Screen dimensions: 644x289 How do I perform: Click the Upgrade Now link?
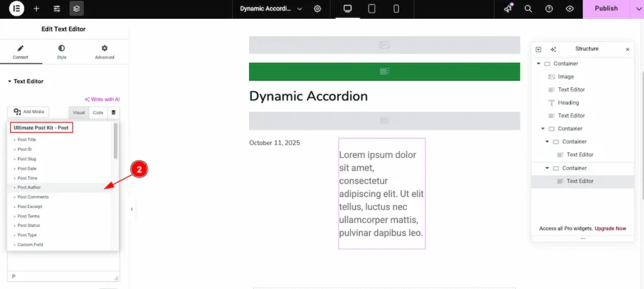tap(610, 228)
